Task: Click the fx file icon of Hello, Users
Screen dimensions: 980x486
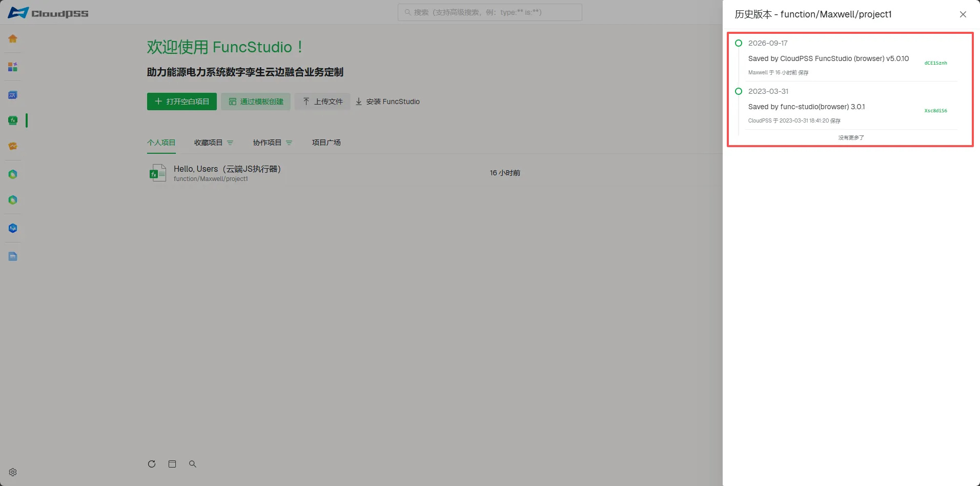Action: pos(158,173)
